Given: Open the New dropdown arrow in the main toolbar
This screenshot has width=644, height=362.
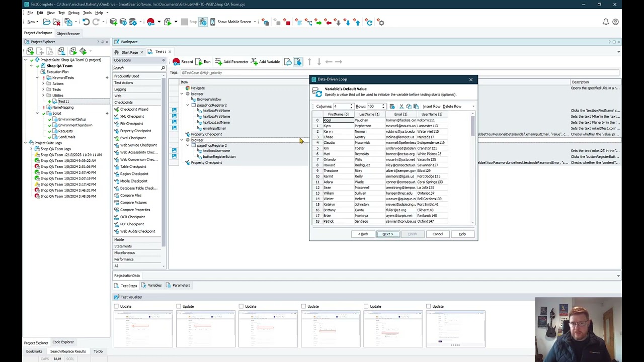Looking at the screenshot, I should point(38,22).
